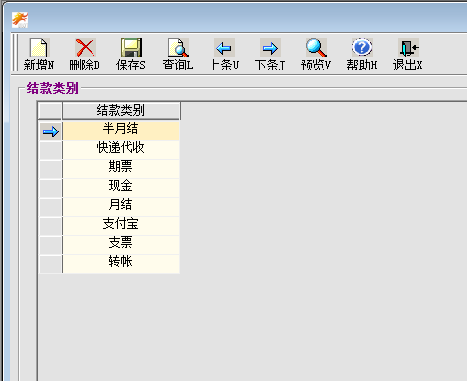Select the 月结 row
Screen dimensions: 467x381
pos(121,207)
